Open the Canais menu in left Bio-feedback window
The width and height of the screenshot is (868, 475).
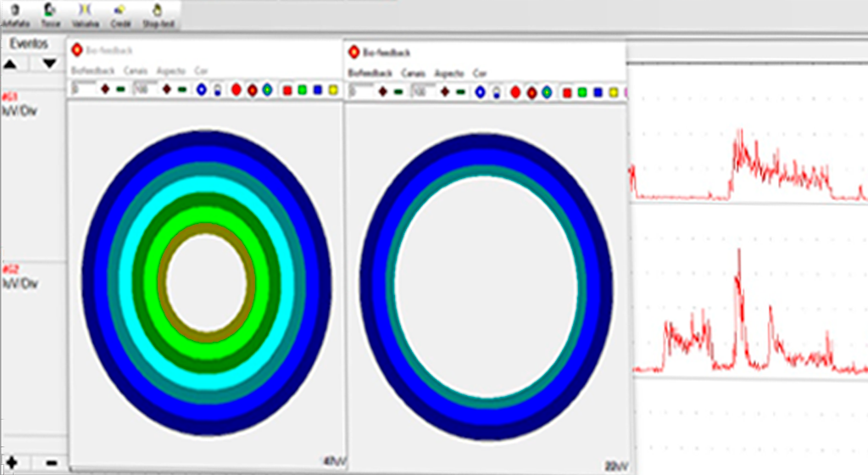pyautogui.click(x=136, y=71)
